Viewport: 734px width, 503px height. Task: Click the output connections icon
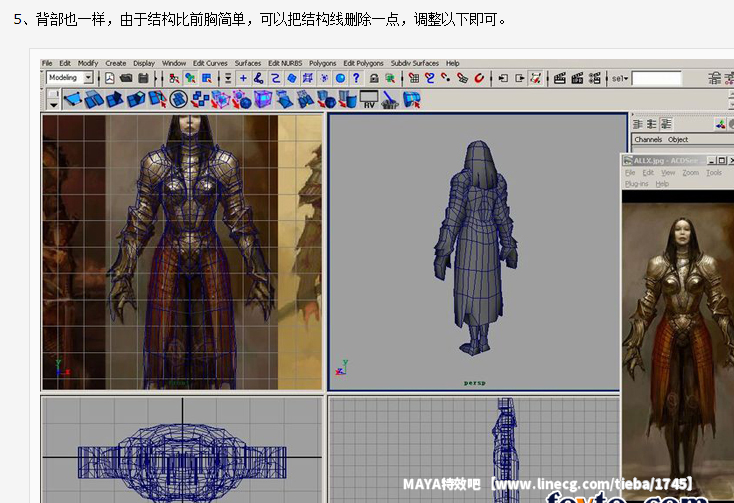tap(520, 78)
